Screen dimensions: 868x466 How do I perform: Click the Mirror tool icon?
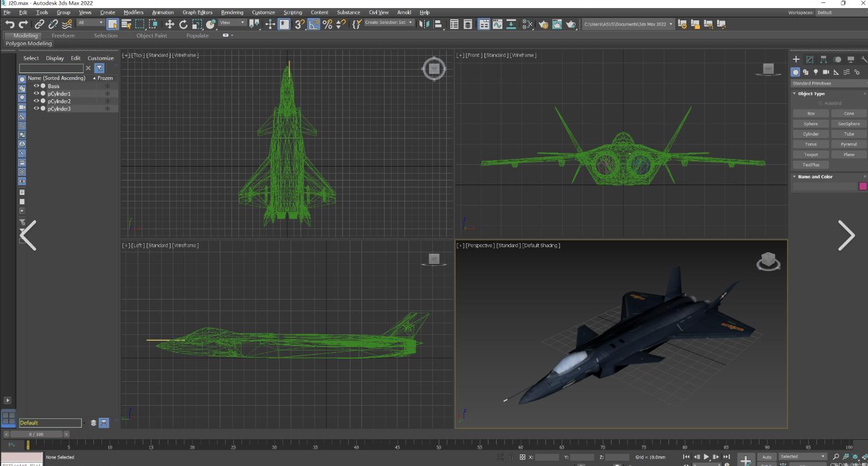[424, 24]
